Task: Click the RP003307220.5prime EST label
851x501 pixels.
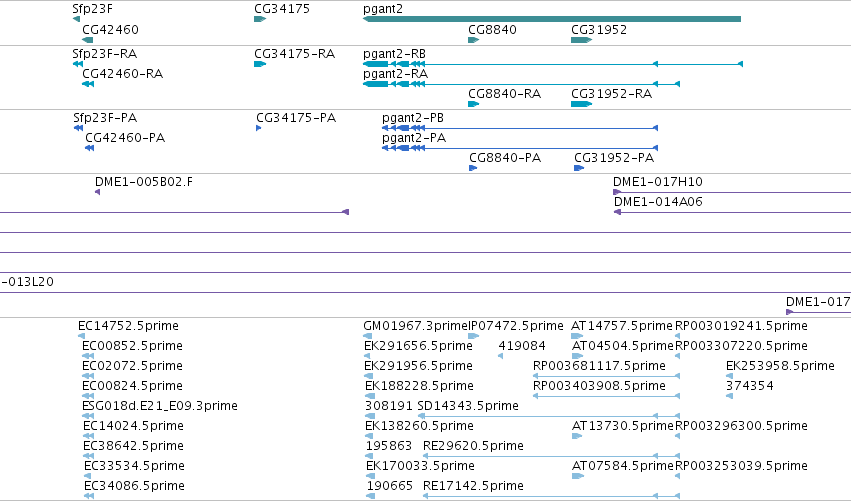Action: point(741,346)
